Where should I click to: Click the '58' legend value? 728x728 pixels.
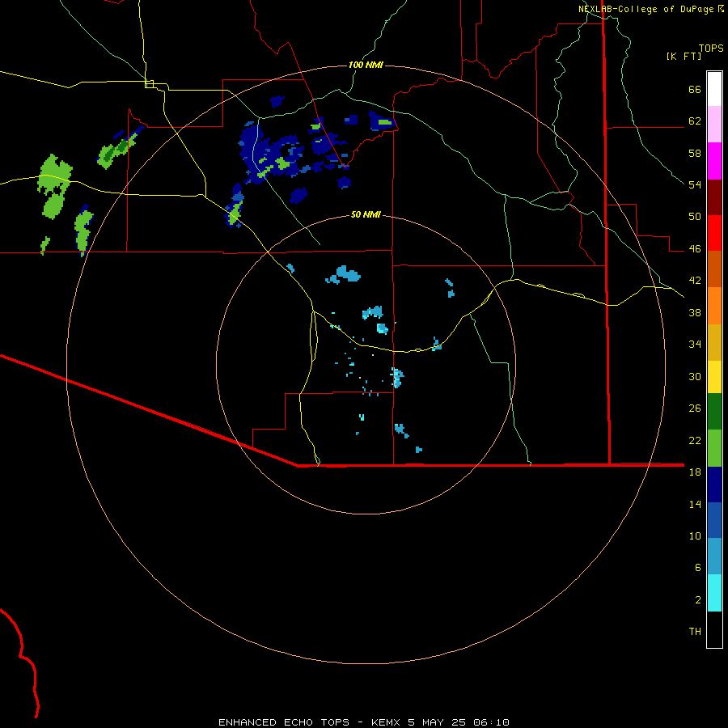coord(695,153)
